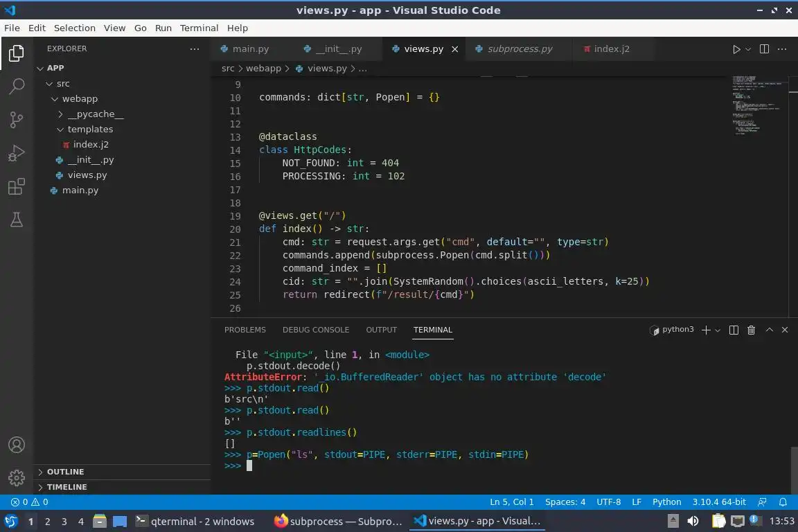
Task: Open the View menu
Action: click(x=114, y=28)
